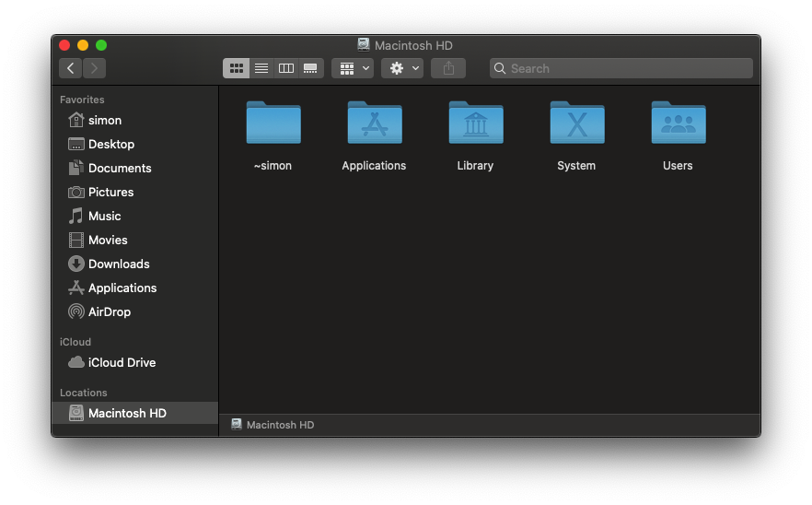Open Applications in the sidebar
This screenshot has width=812, height=505.
(x=135, y=288)
